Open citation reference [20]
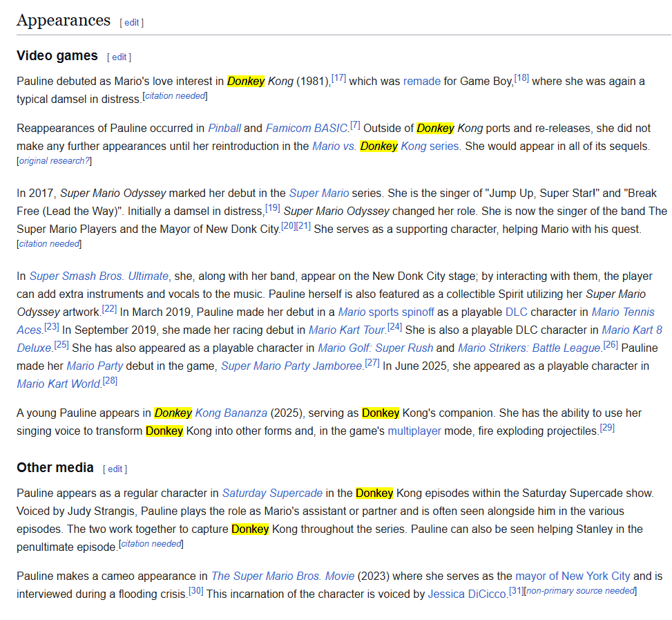The width and height of the screenshot is (672, 620). 289,226
